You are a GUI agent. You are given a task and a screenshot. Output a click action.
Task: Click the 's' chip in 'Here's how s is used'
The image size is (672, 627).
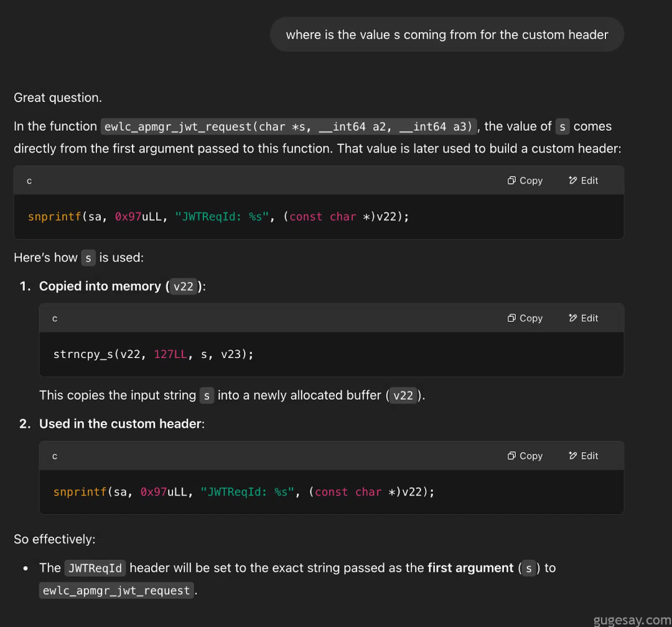click(88, 258)
